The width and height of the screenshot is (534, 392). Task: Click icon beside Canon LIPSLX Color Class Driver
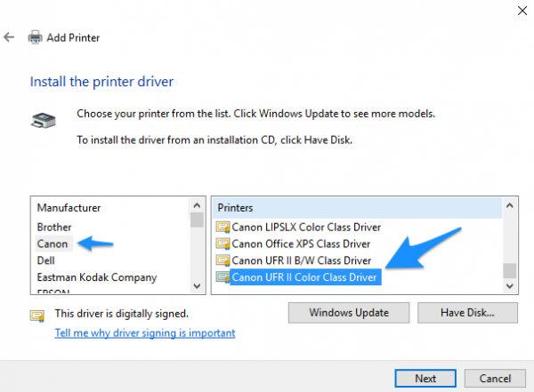pos(223,227)
